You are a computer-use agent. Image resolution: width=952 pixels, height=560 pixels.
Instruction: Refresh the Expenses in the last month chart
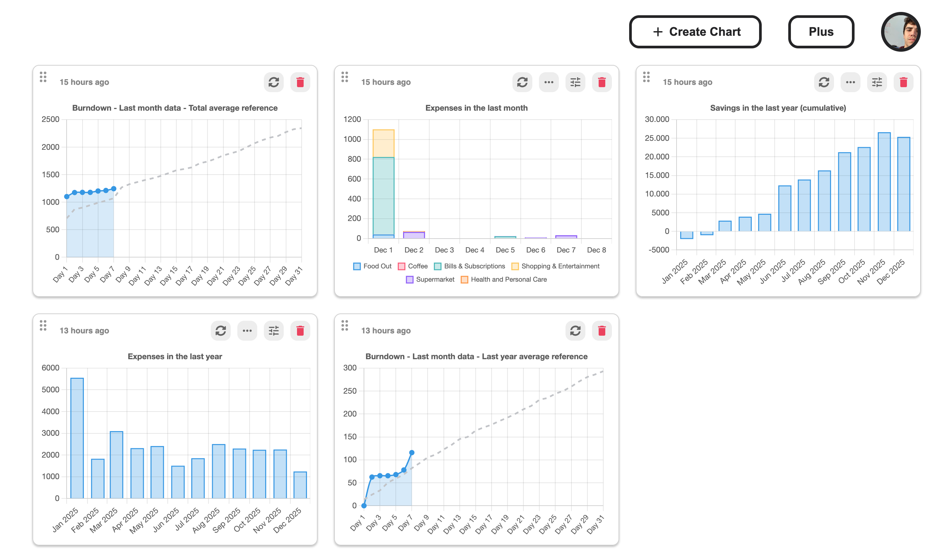click(522, 82)
